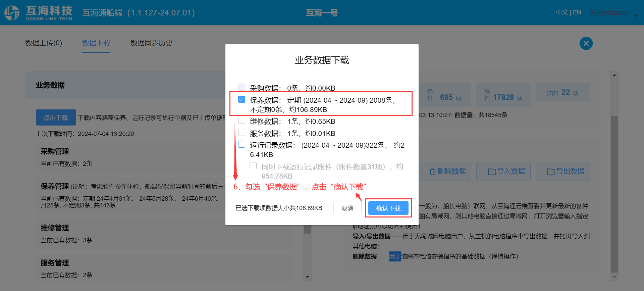Open the 数据同步历史 tab
Screen dimensions: 644x291
coord(152,43)
